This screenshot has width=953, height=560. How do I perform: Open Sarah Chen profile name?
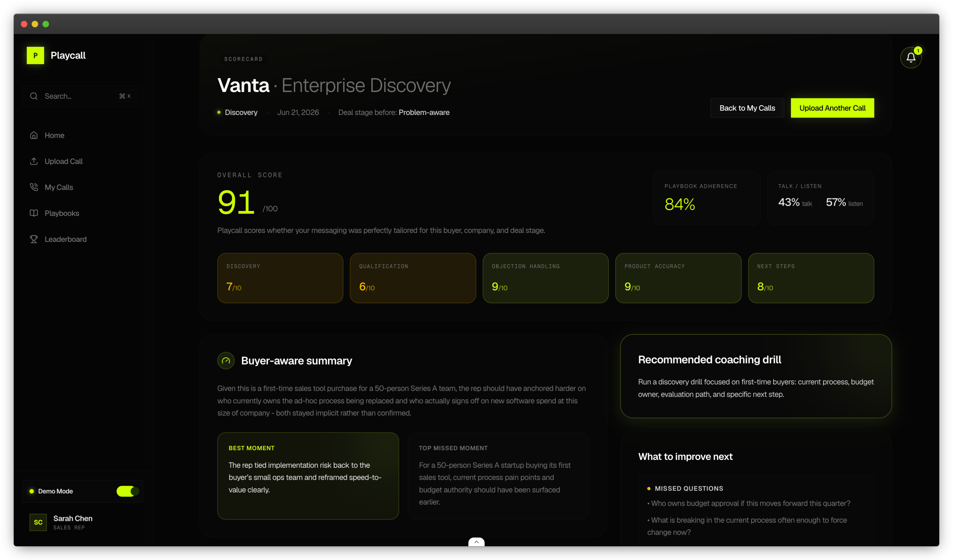coord(73,518)
